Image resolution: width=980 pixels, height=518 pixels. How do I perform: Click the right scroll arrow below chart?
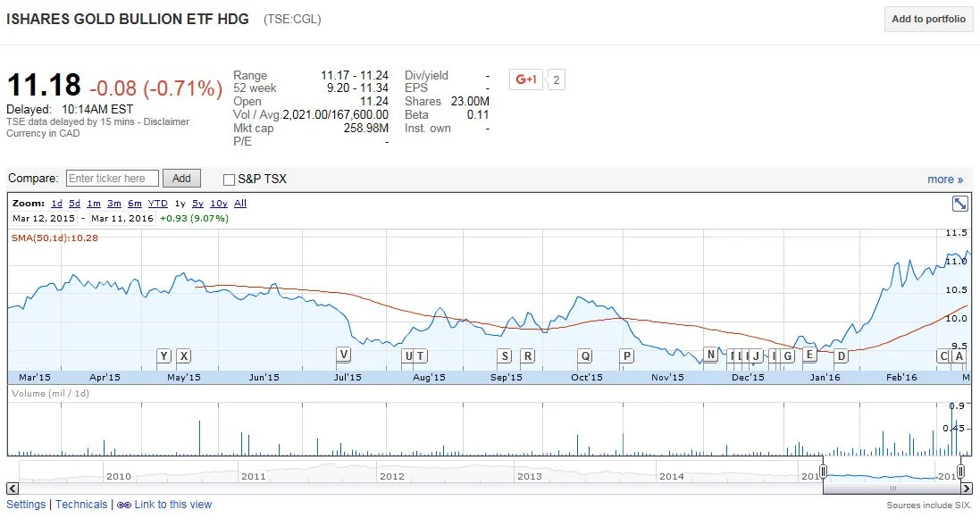pyautogui.click(x=967, y=489)
